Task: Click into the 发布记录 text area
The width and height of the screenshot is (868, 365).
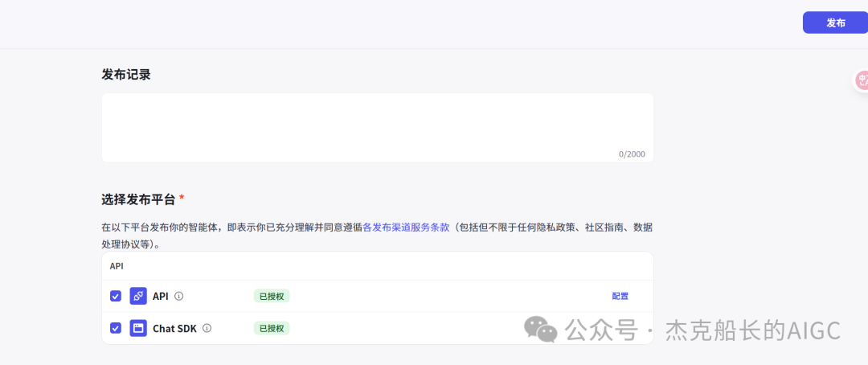Action: 378,127
